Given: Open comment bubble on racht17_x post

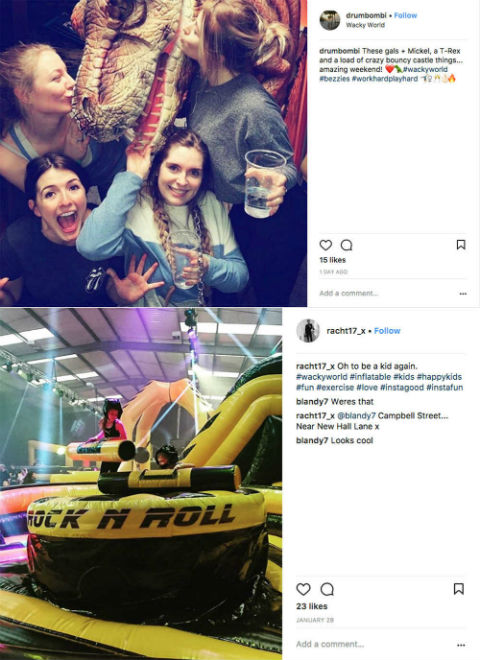Looking at the screenshot, I should point(327,589).
